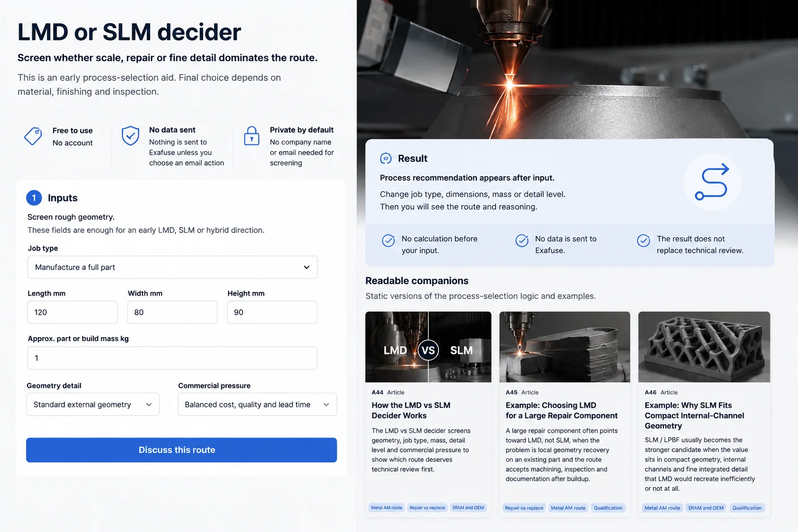Open How the LMD vs SLM Decider Works
The image size is (798, 532).
pos(411,410)
